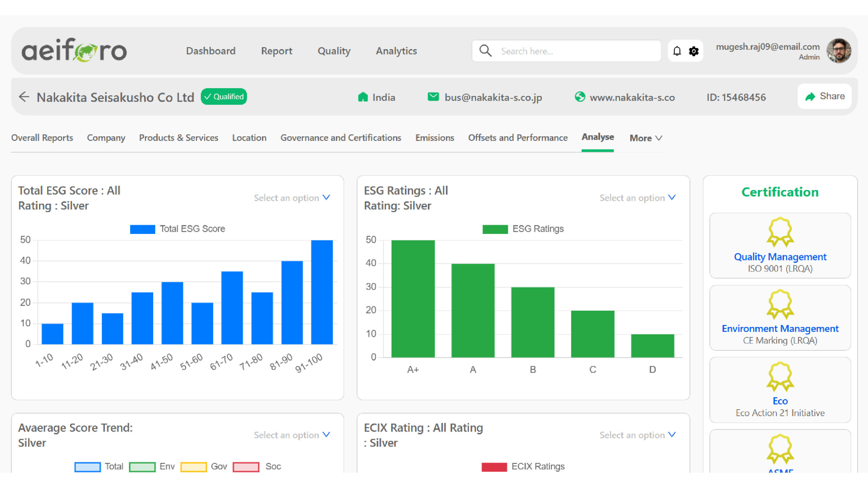Toggle the Env trend legend swatch
This screenshot has width=868, height=488.
coord(142,467)
